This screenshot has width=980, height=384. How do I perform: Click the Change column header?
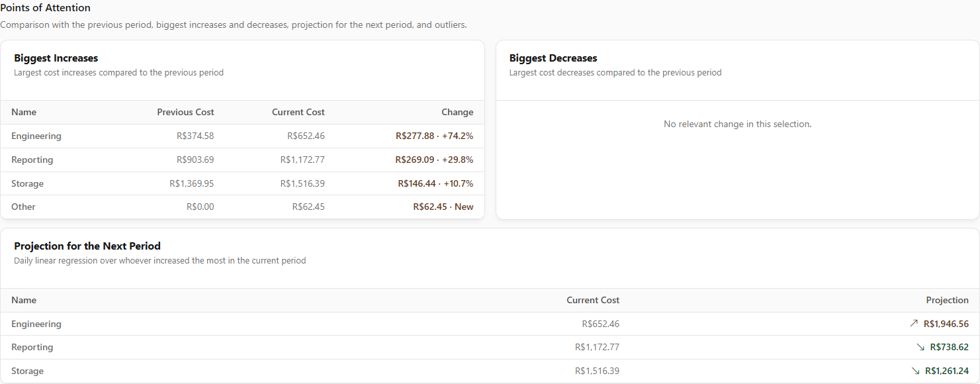pyautogui.click(x=457, y=112)
